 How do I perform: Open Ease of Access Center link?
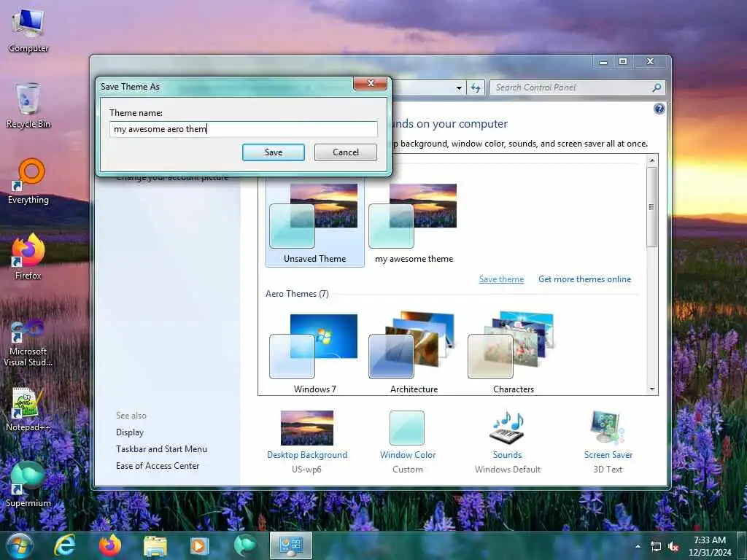coord(158,466)
